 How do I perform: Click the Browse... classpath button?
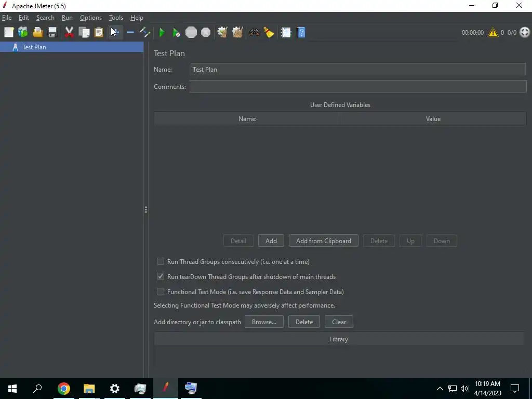click(264, 322)
